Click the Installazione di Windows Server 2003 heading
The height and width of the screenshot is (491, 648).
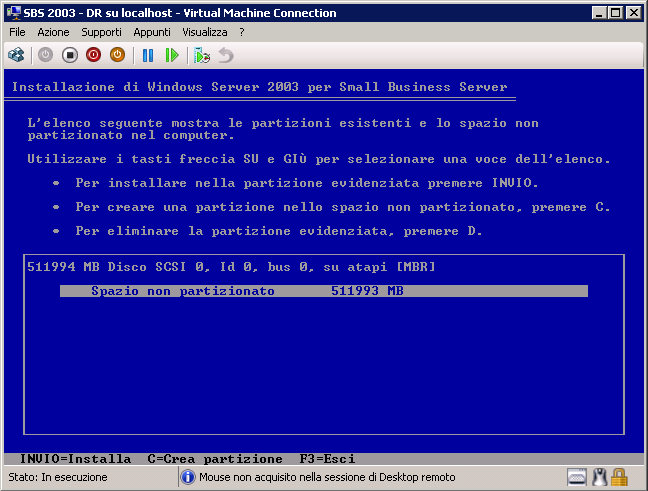tap(260, 87)
